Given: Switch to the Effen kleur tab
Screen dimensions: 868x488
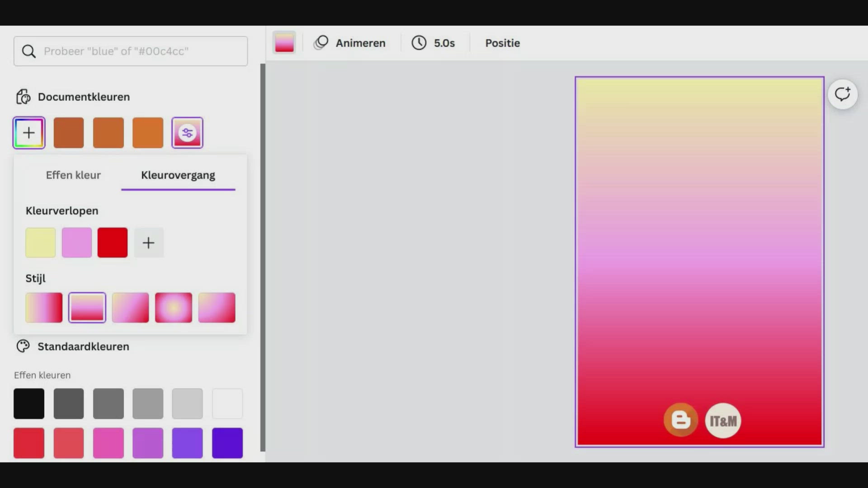Looking at the screenshot, I should pyautogui.click(x=73, y=175).
